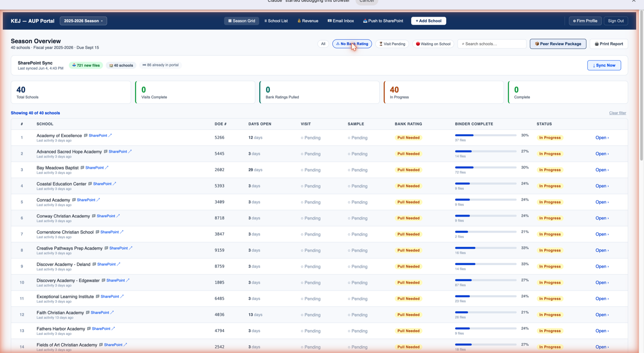Click external-link arrow icon for Bay Meadows Baptist
This screenshot has height=353, width=644.
(107, 168)
